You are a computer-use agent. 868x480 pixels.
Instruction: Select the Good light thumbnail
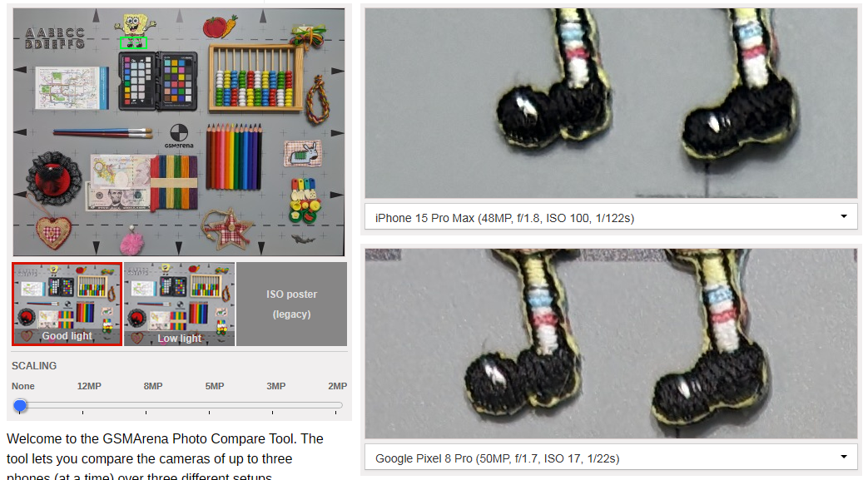[67, 304]
